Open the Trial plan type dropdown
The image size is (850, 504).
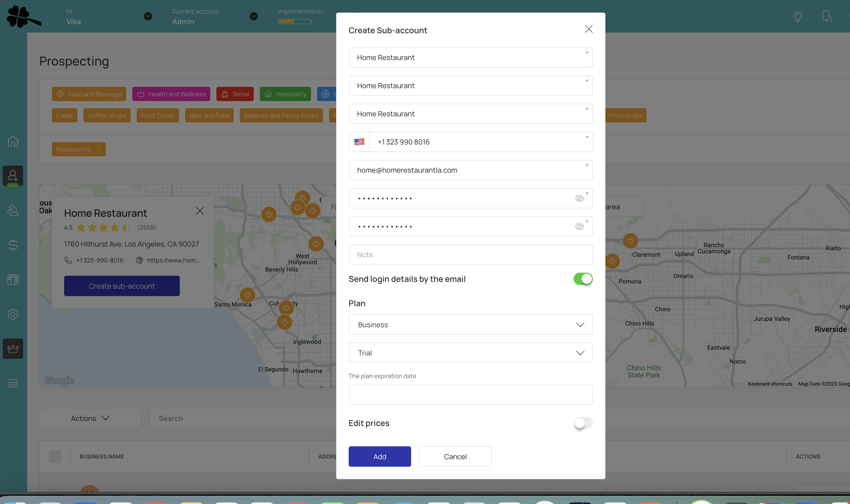pos(470,353)
